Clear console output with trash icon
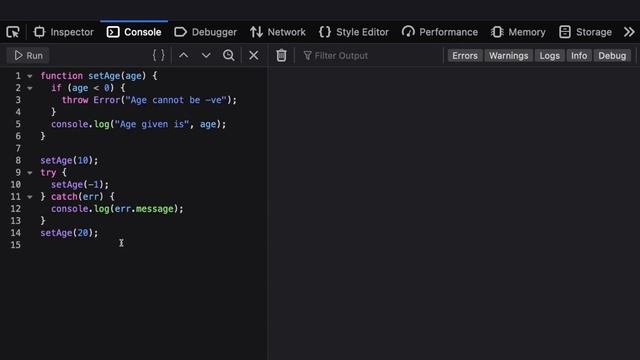 tap(281, 56)
